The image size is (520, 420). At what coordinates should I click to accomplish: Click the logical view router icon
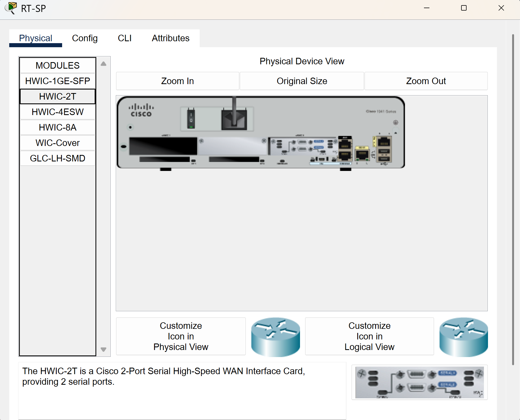pyautogui.click(x=464, y=337)
